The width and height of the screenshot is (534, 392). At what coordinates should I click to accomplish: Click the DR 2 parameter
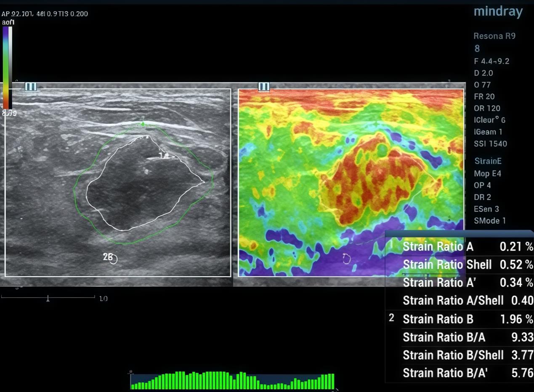tap(482, 197)
